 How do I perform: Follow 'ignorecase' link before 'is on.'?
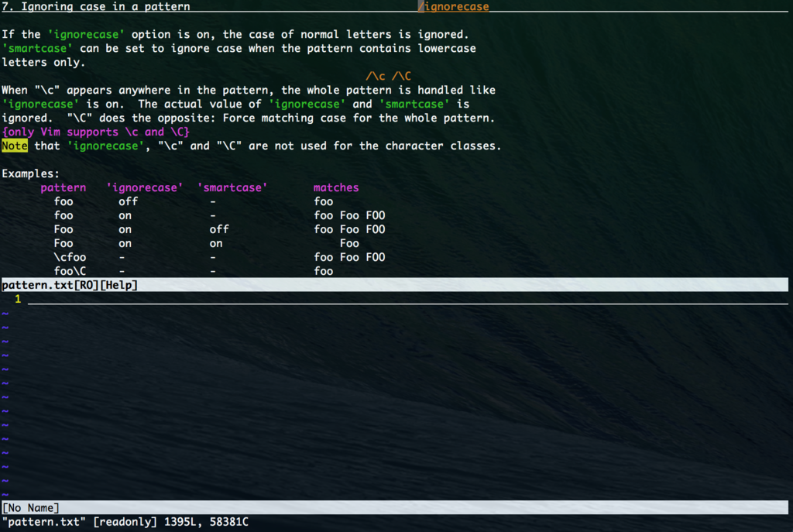(40, 105)
